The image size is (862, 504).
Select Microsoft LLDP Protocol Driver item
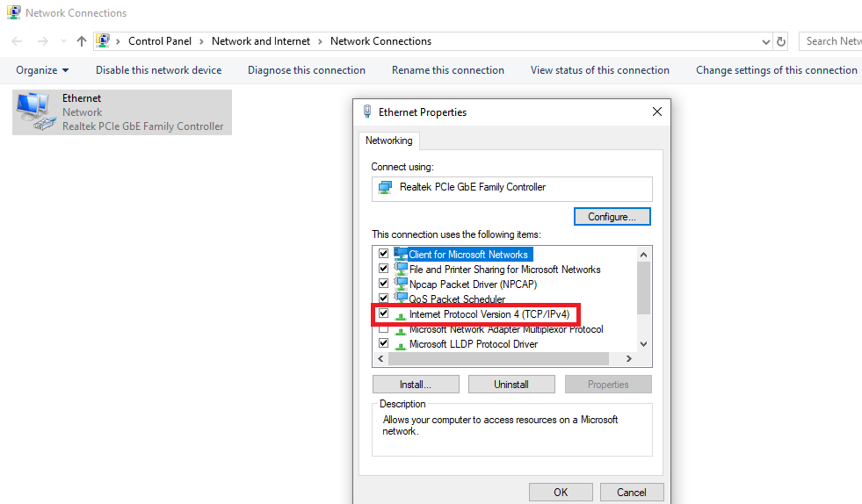point(474,344)
